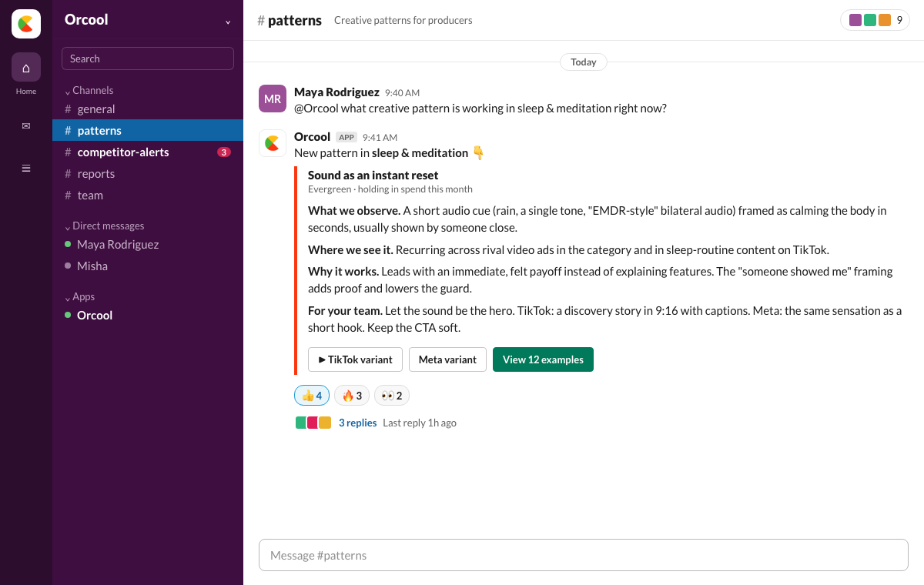This screenshot has height=585, width=924.
Task: Collapse the Direct messages section
Action: [104, 226]
